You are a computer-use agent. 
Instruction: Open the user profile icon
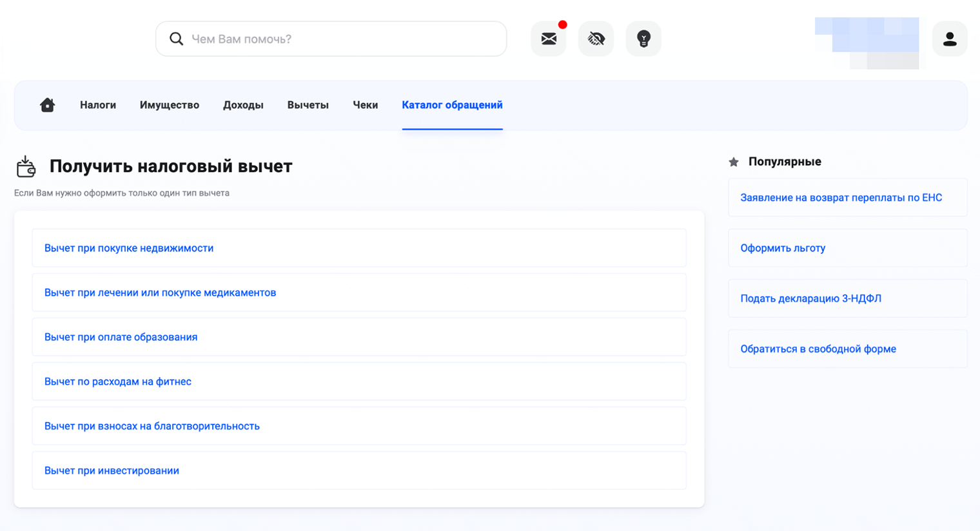[950, 39]
